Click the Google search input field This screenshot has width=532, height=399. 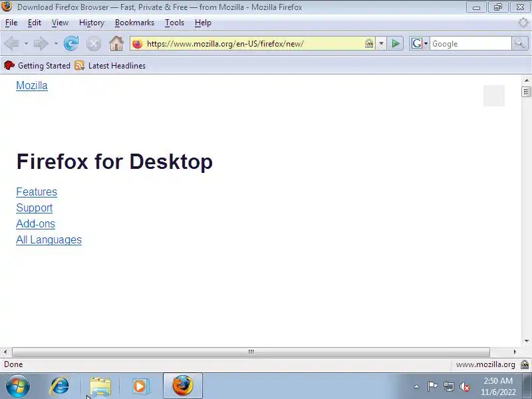click(471, 44)
